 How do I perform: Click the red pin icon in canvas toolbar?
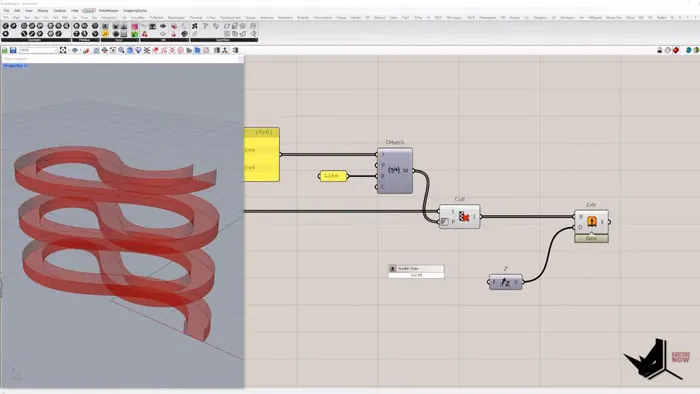pos(155,50)
